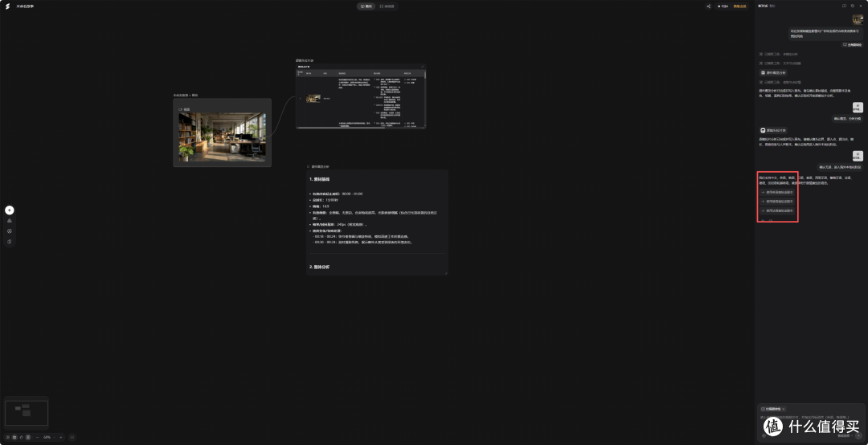Open the points balance pill beside the share icon
Viewport: 868px width, 445px height.
point(723,6)
